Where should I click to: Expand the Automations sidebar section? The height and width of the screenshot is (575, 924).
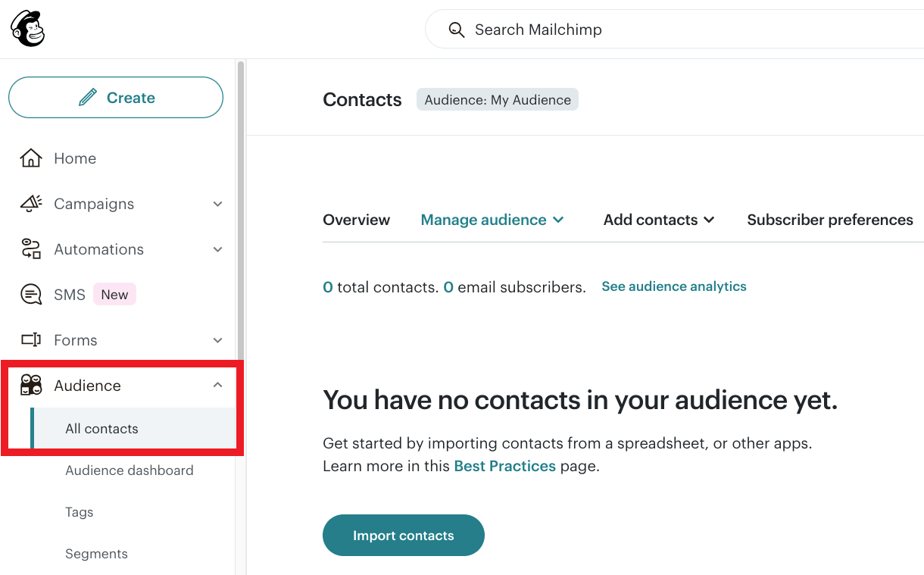point(217,249)
